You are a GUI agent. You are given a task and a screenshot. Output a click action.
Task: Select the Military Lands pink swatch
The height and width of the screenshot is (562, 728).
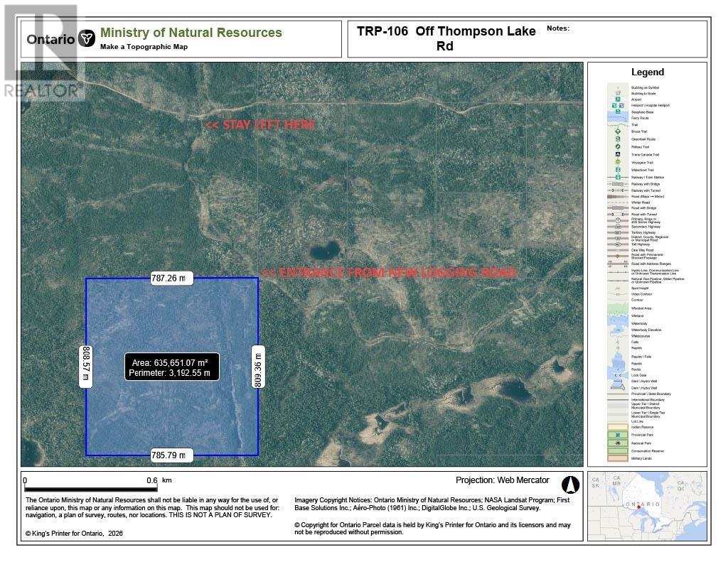coord(618,458)
